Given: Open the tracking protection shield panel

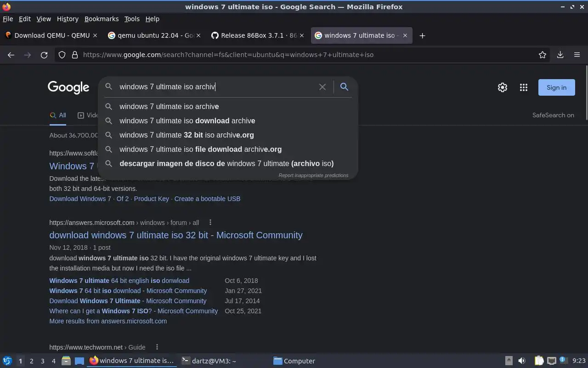Looking at the screenshot, I should click(62, 55).
